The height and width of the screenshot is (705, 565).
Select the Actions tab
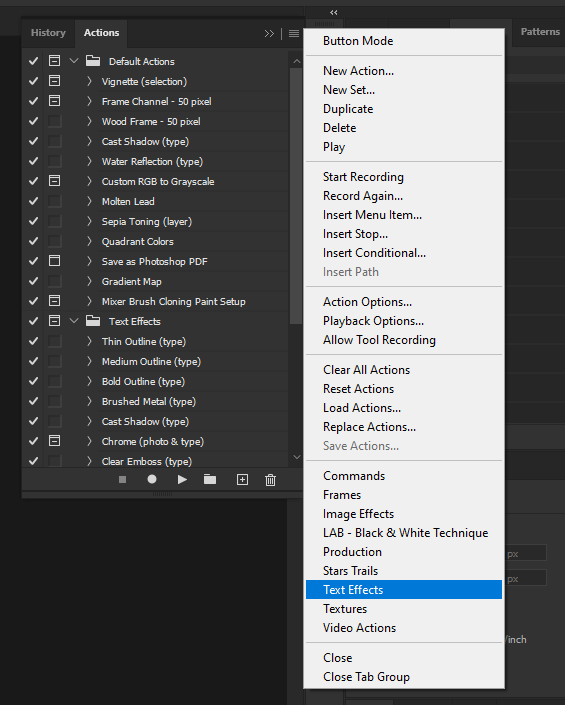(102, 33)
